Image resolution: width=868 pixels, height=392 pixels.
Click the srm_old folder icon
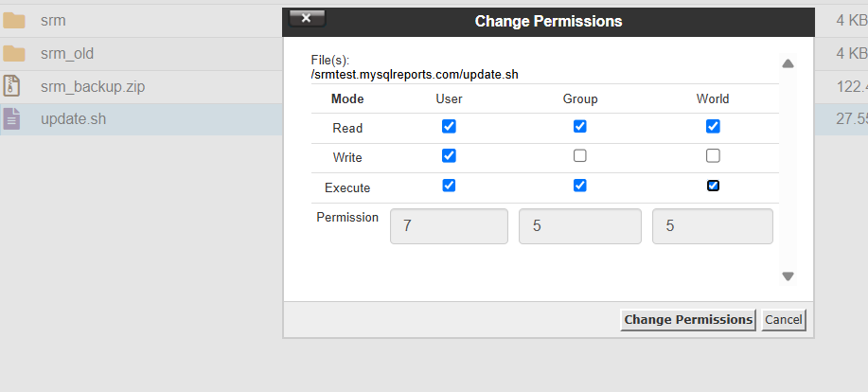14,54
